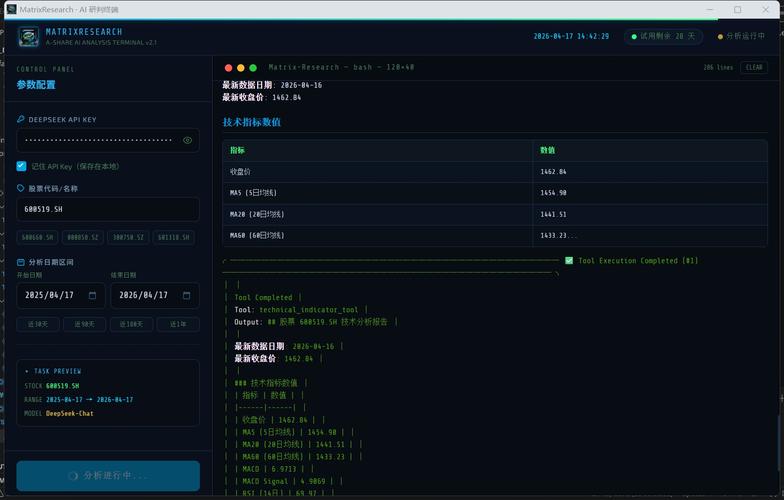
Task: Pick the 601318.SH stock preset
Action: point(175,237)
